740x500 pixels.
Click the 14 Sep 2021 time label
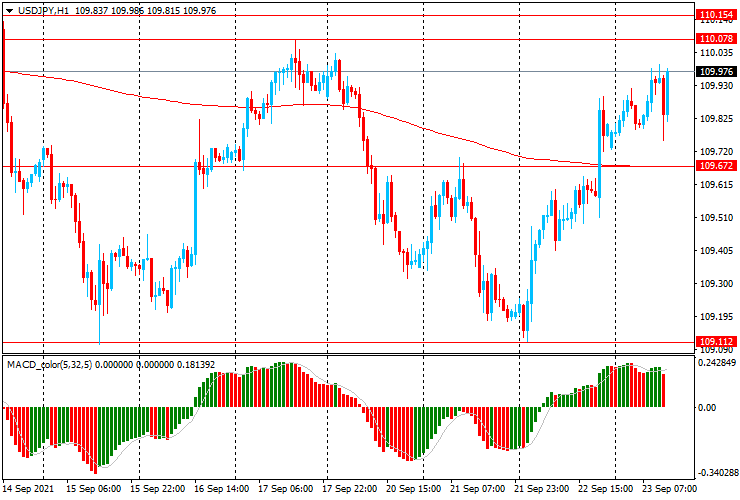(x=28, y=488)
